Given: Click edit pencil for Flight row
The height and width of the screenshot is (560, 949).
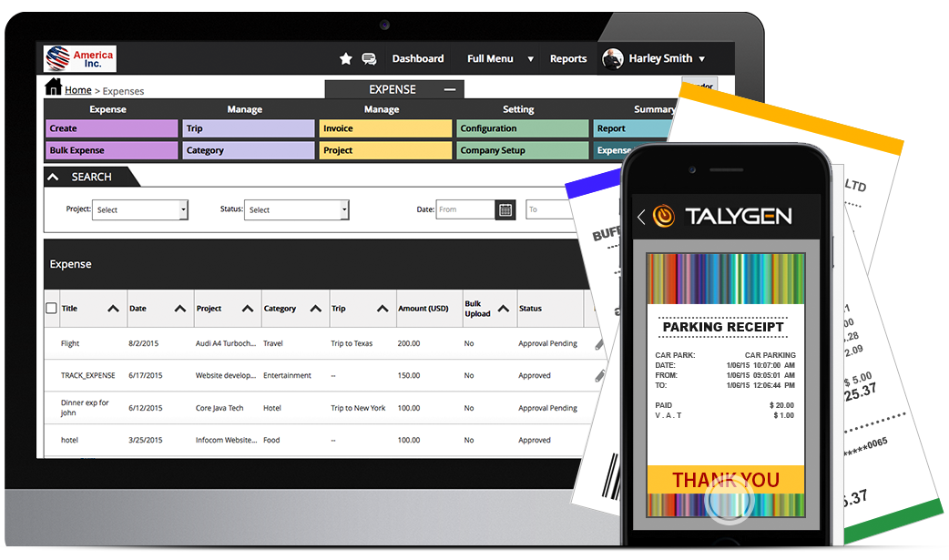Looking at the screenshot, I should tap(598, 344).
